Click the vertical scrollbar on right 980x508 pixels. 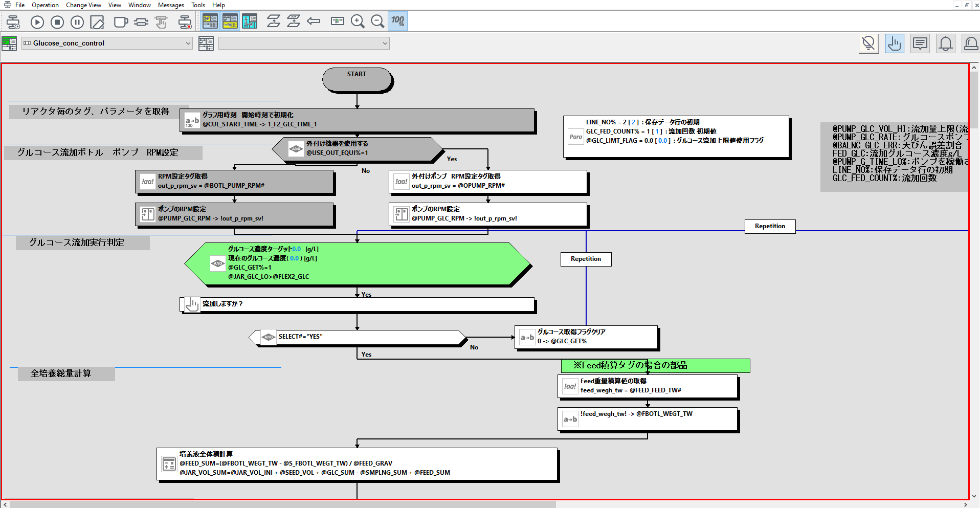click(x=974, y=100)
